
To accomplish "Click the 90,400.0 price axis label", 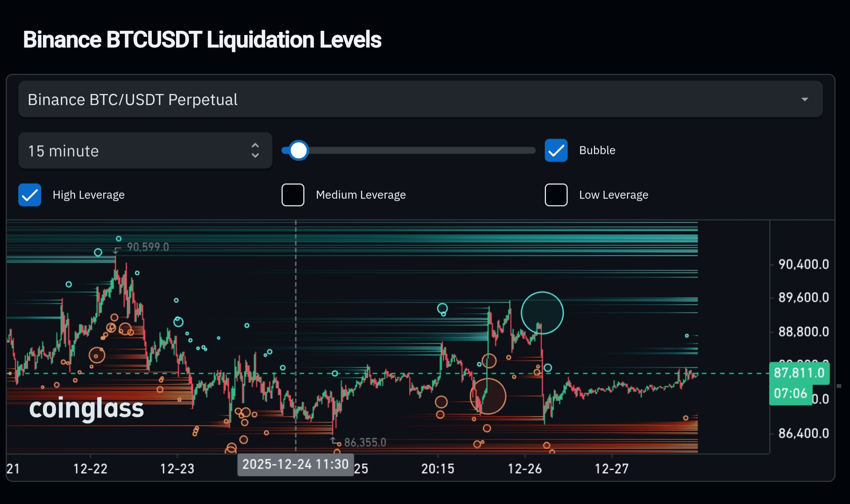I will 803,264.
